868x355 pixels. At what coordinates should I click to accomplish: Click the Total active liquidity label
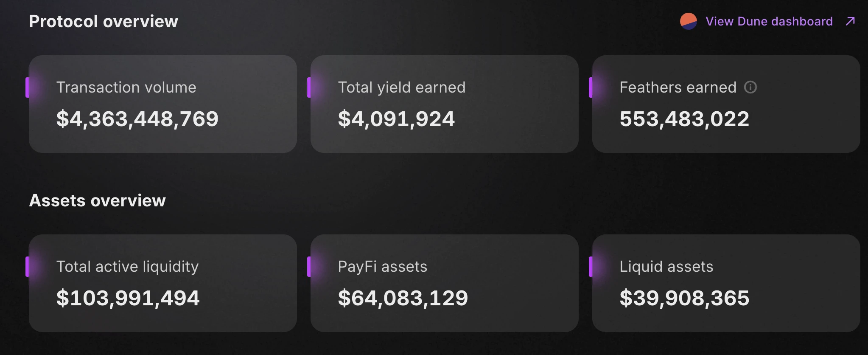[127, 266]
